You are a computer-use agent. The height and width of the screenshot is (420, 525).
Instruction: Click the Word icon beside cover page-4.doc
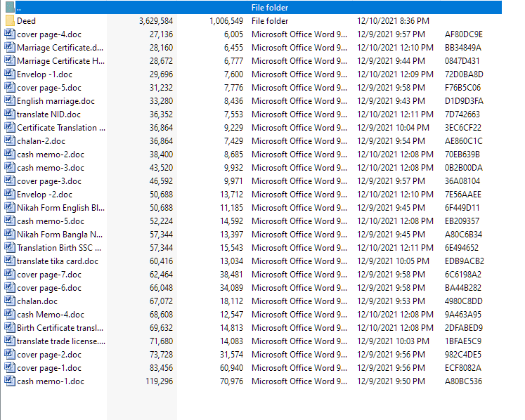(10, 34)
